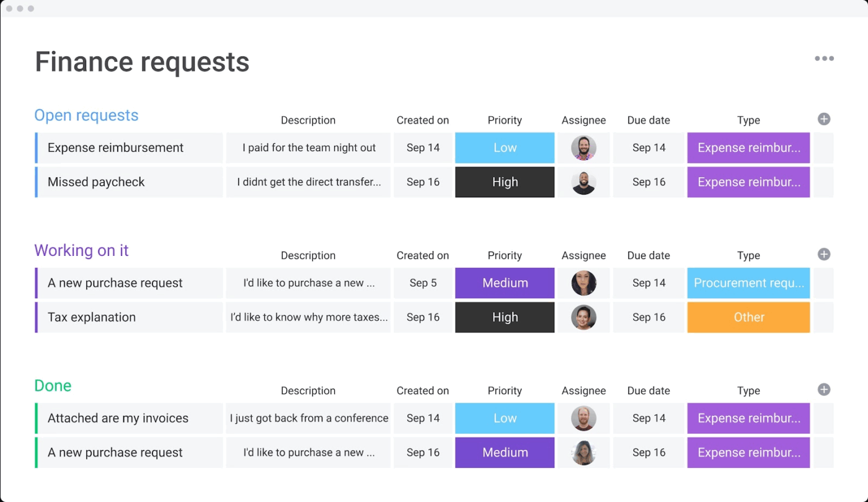
Task: Click assignee avatar for Missed paycheck row
Action: coord(583,182)
